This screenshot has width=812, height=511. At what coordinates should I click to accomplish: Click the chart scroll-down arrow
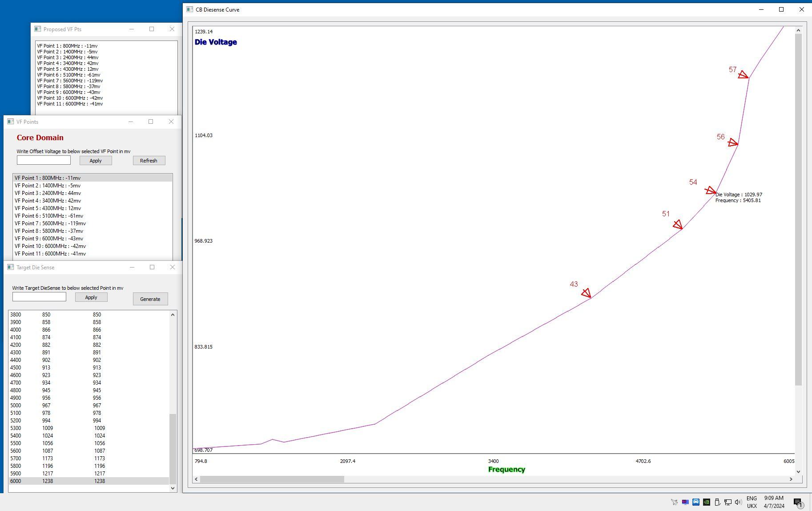[x=798, y=471]
